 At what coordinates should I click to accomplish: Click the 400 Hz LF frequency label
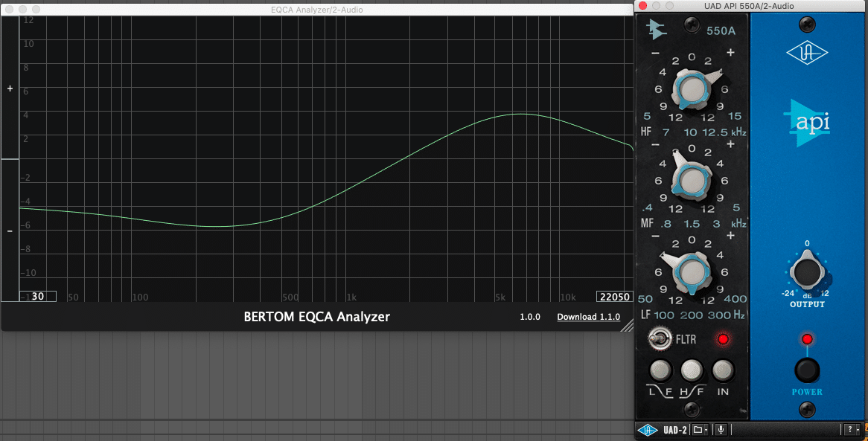[x=735, y=300]
